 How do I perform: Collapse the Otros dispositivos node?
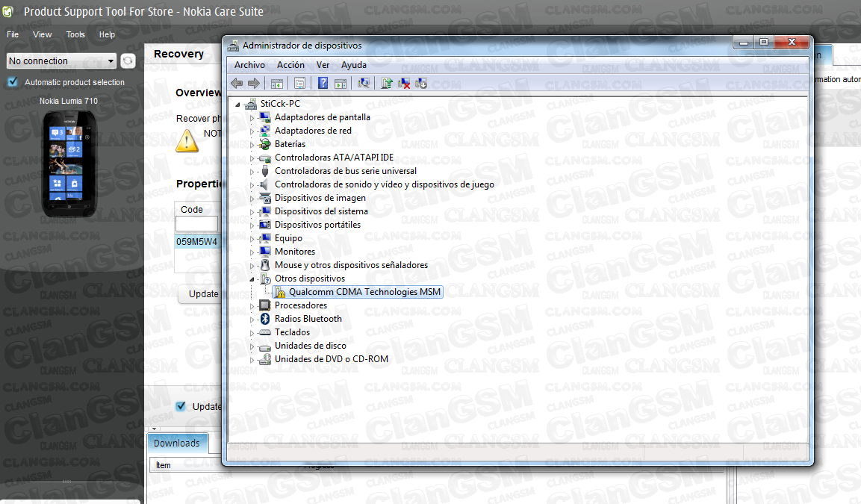tap(252, 279)
